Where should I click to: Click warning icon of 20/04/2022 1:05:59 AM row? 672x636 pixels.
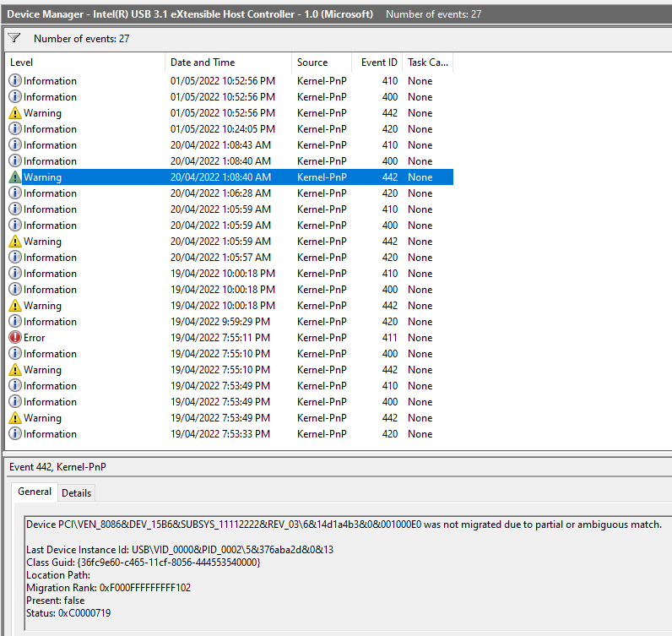(15, 241)
